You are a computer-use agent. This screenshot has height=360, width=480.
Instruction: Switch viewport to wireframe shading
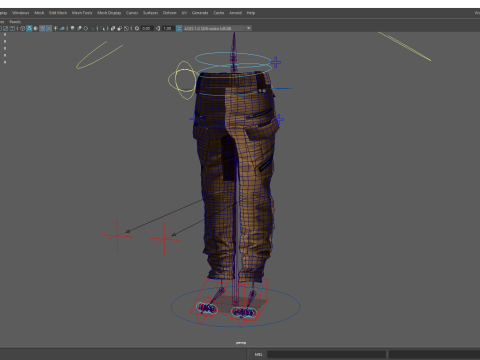point(22,28)
